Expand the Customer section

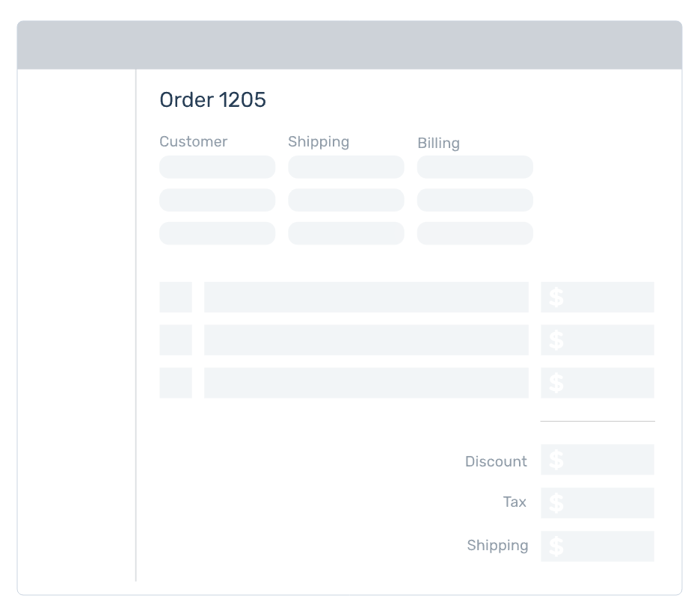click(193, 141)
